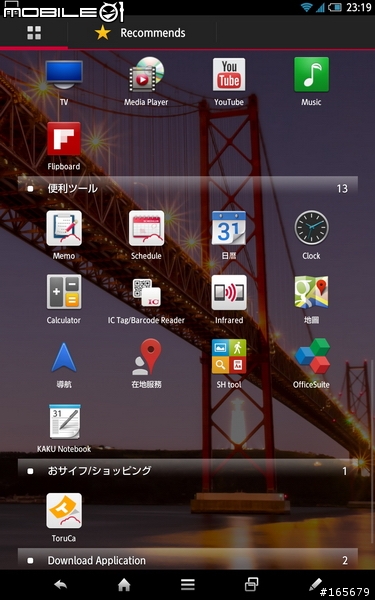Image resolution: width=375 pixels, height=600 pixels.
Task: Launch the Music app
Action: 311,75
